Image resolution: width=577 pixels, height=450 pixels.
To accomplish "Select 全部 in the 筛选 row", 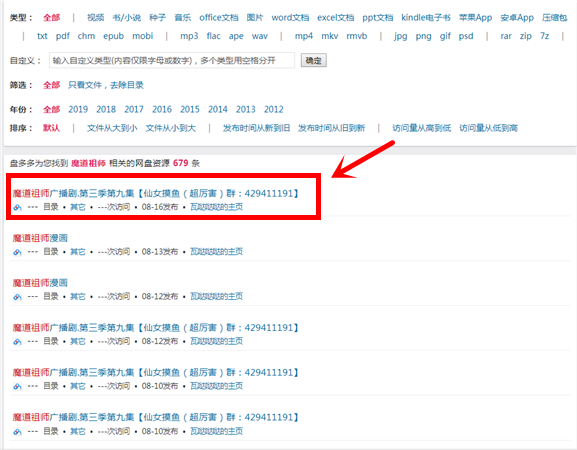I will [52, 85].
